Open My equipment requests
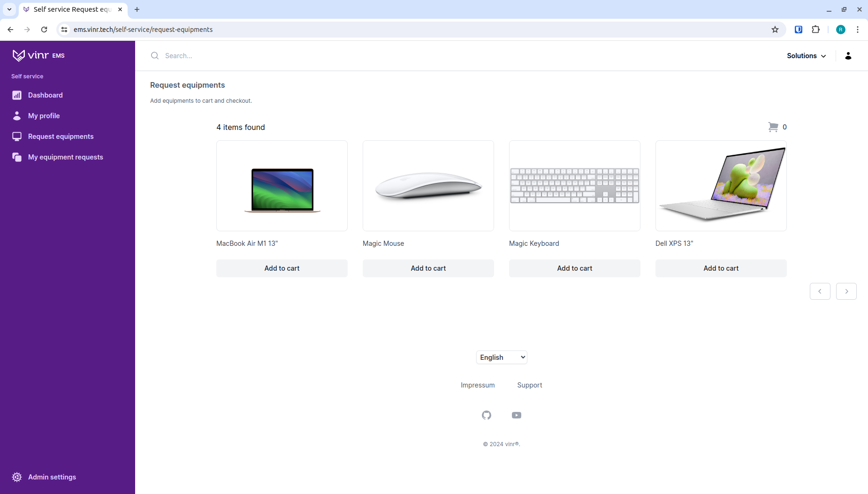 [65, 157]
